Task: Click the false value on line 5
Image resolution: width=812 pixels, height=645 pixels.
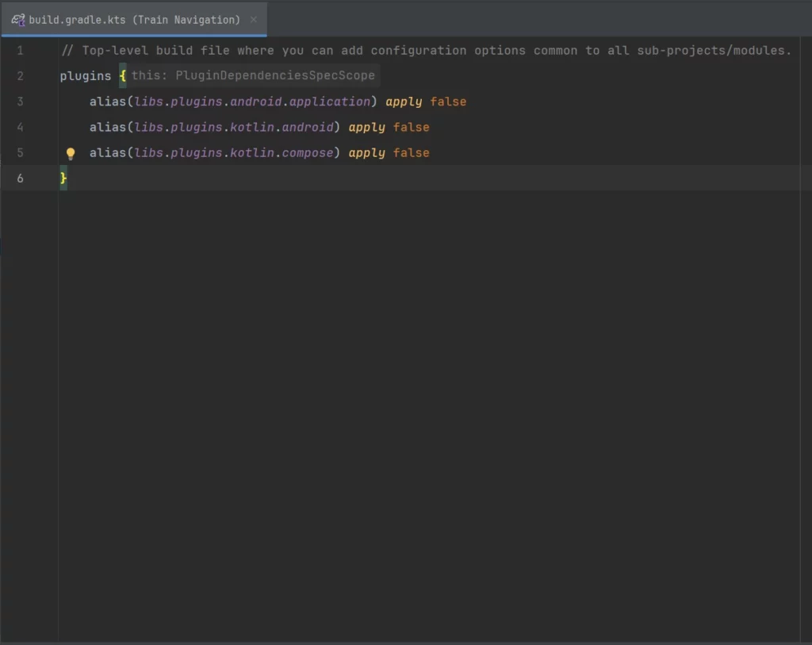Action: (411, 153)
